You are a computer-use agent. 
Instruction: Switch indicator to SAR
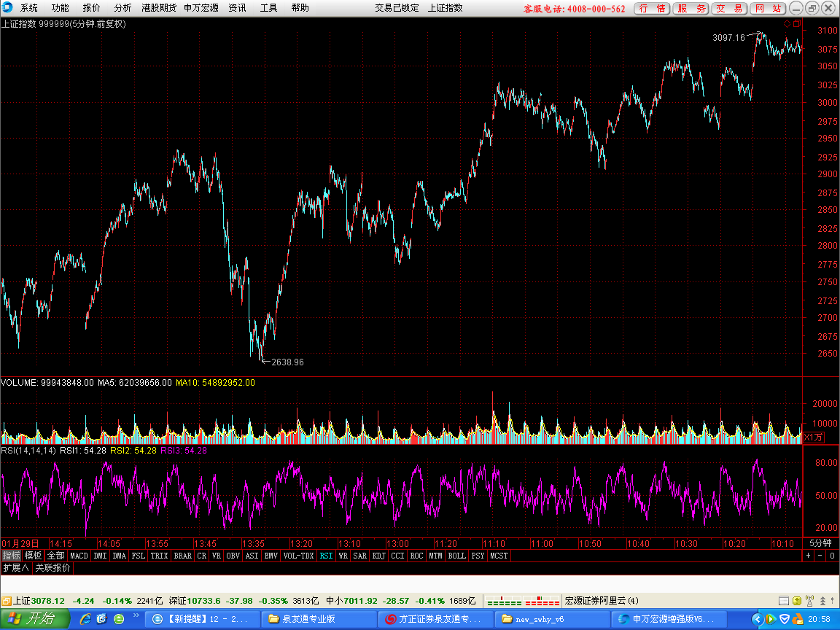click(360, 556)
